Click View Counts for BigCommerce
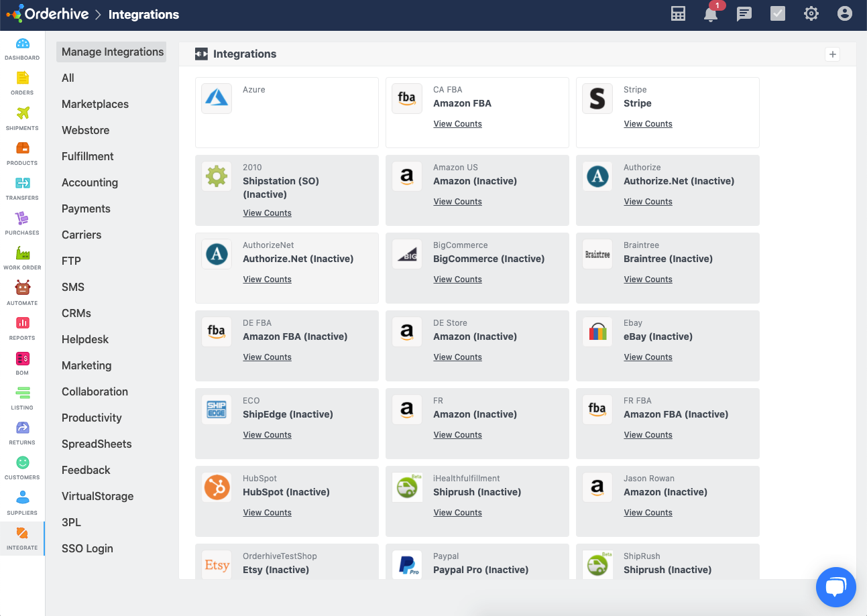The image size is (867, 616). pyautogui.click(x=457, y=280)
